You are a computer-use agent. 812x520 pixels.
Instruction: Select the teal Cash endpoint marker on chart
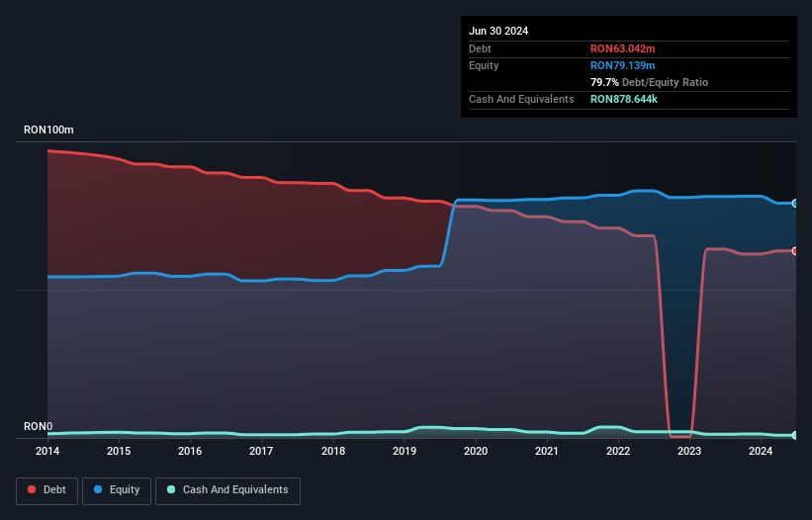[795, 435]
